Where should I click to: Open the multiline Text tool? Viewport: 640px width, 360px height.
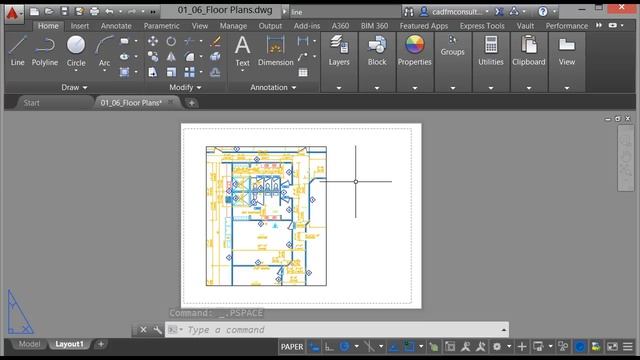pyautogui.click(x=242, y=51)
